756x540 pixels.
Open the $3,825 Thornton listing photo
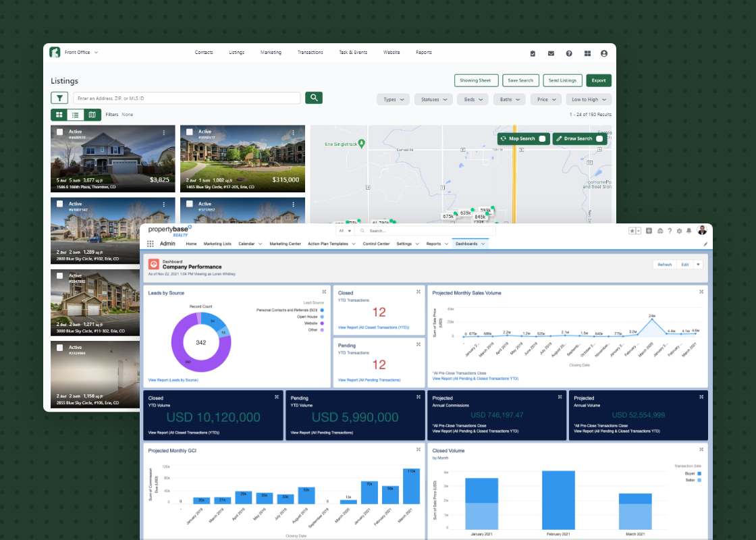pyautogui.click(x=113, y=159)
